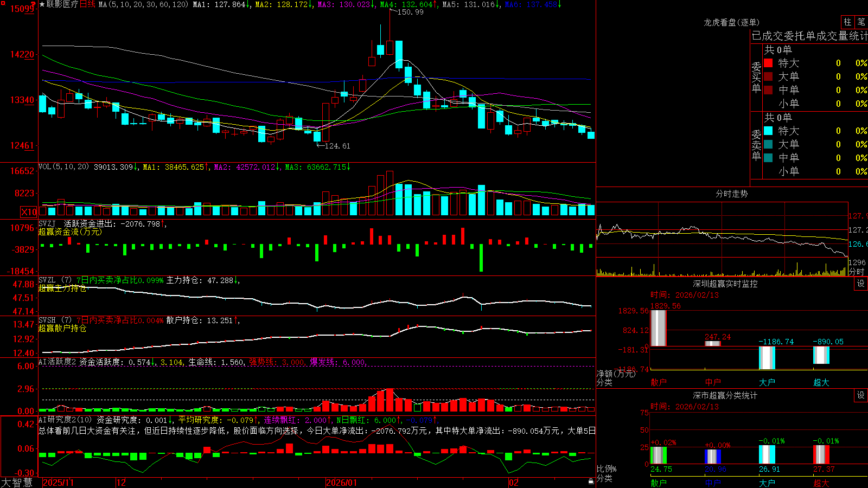Click the 2025/11 date marker on timeline
This screenshot has width=868, height=488.
[x=58, y=483]
